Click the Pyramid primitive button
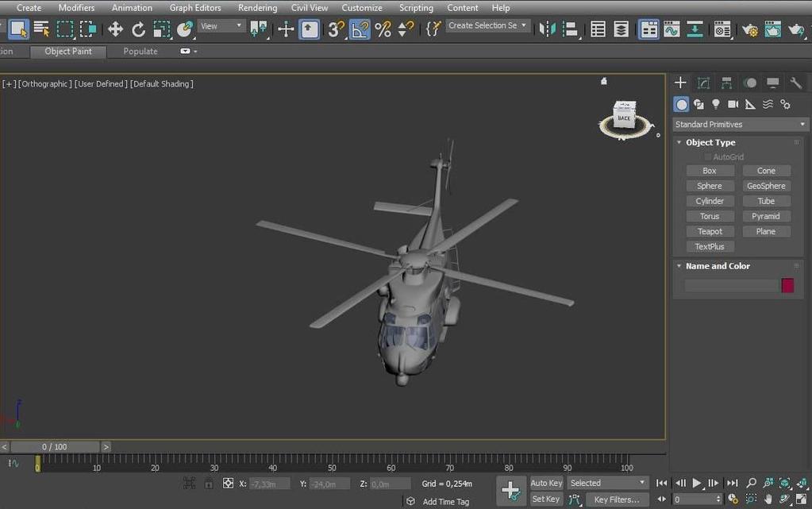 point(767,216)
